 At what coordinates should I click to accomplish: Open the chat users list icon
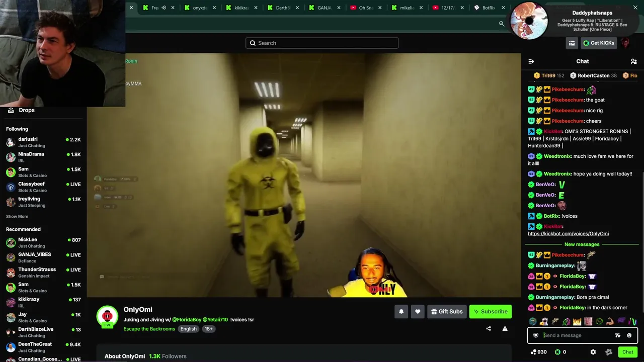[633, 61]
